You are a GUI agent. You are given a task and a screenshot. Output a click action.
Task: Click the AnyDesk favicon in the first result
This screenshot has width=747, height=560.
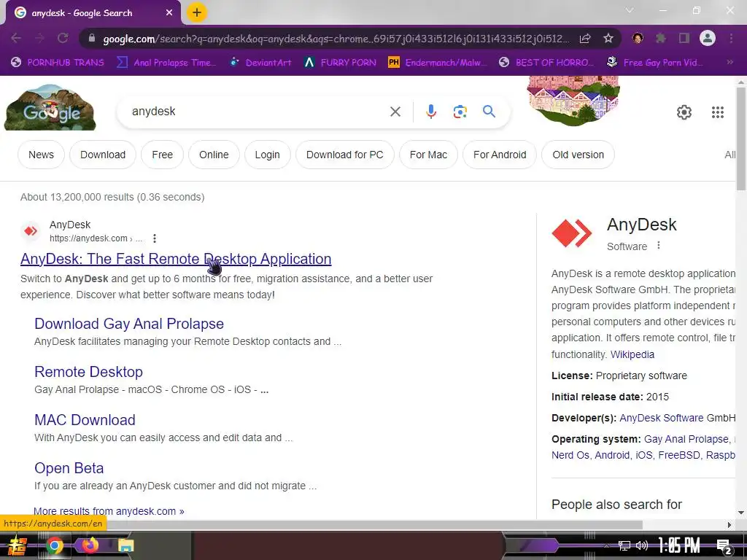(x=31, y=231)
